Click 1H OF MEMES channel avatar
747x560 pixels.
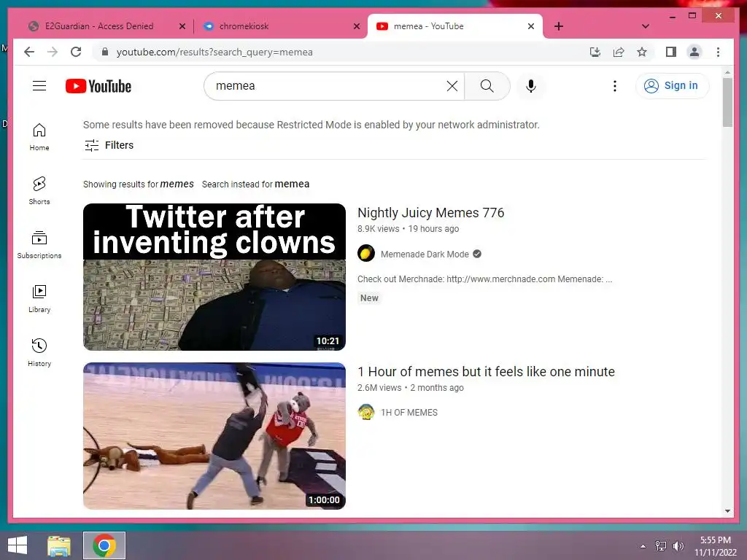point(366,412)
